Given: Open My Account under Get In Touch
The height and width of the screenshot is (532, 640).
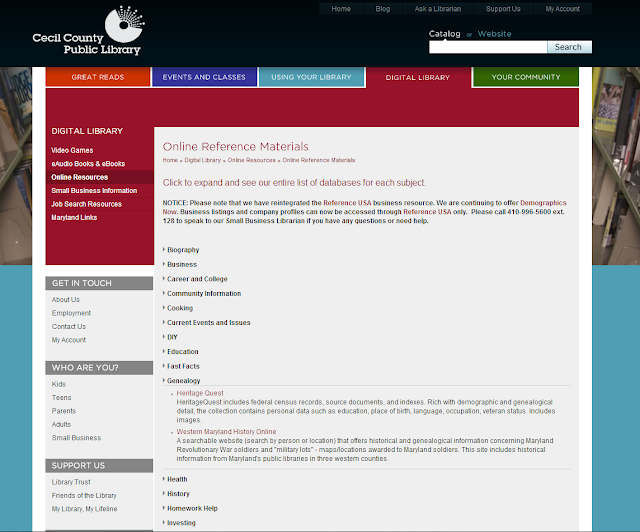Looking at the screenshot, I should pos(69,340).
